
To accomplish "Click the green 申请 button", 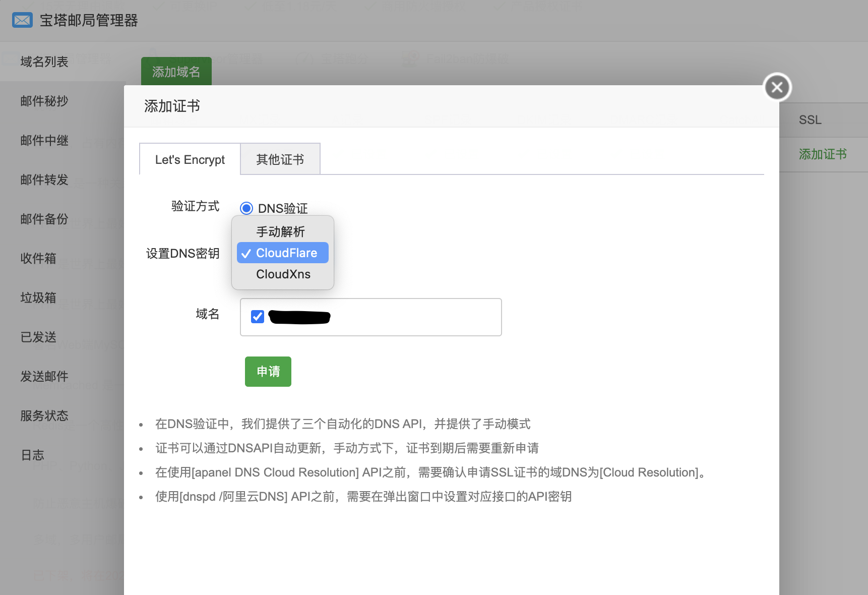I will tap(268, 372).
